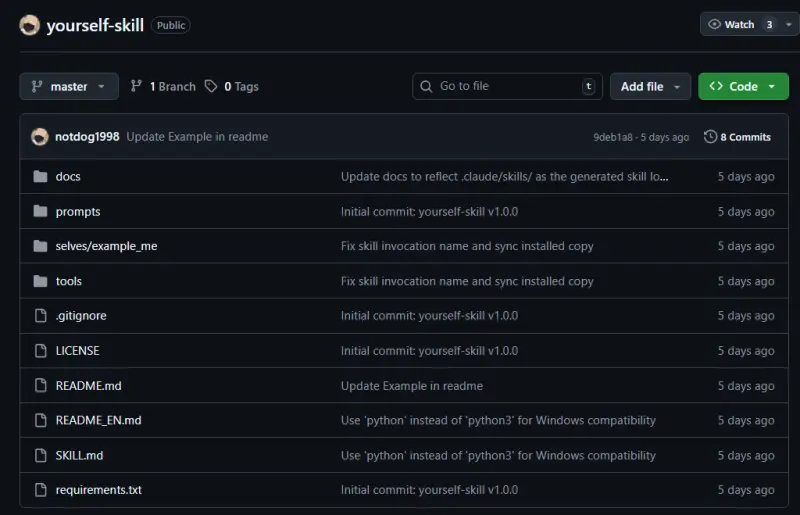
Task: Open SKILL.md file
Action: [x=79, y=456]
